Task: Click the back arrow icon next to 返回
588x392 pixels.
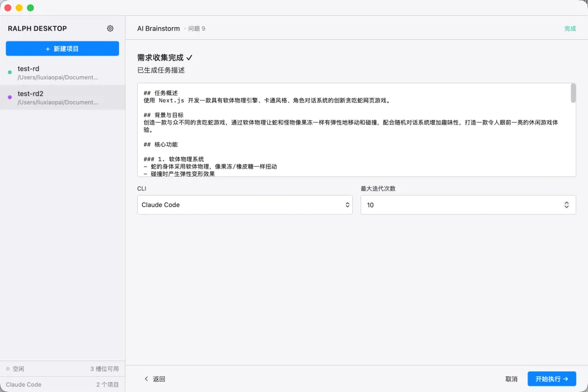Action: point(146,379)
